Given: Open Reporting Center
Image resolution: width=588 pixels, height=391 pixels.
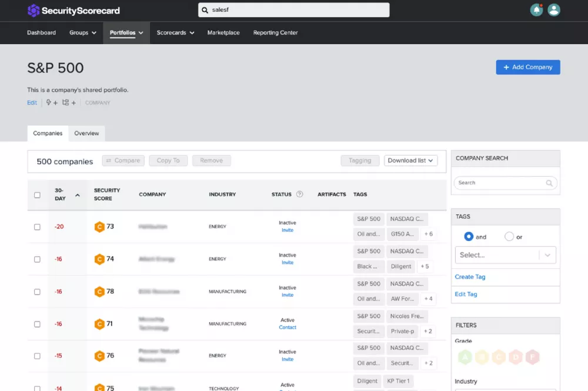Looking at the screenshot, I should (x=275, y=32).
